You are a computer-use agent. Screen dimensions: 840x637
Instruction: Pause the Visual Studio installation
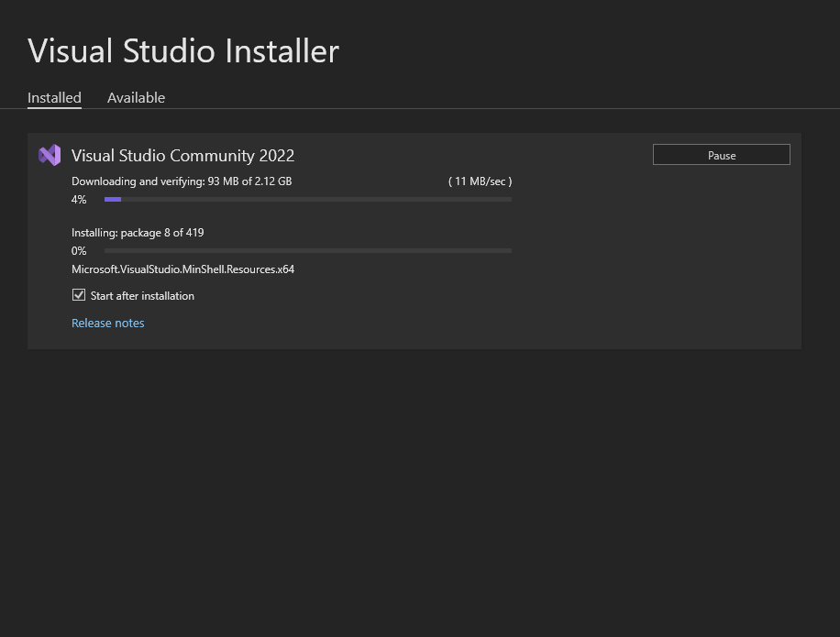click(721, 155)
